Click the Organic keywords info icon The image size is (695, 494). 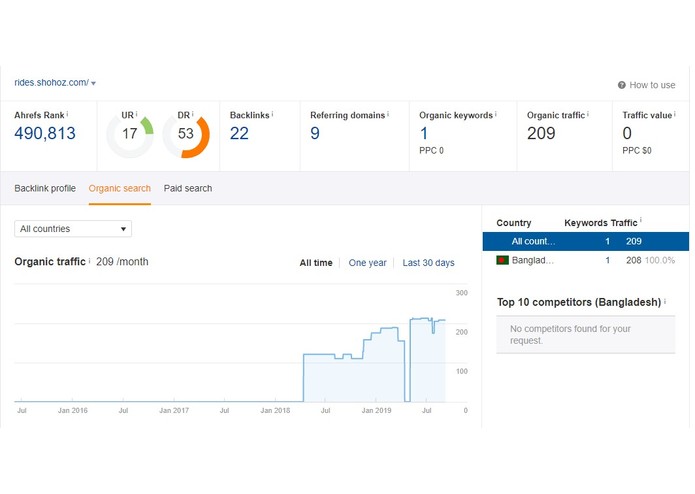coord(496,114)
